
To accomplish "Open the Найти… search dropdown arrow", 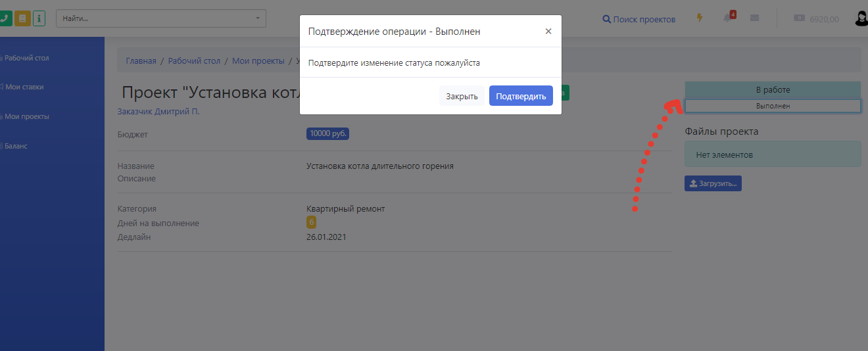I will coord(258,18).
